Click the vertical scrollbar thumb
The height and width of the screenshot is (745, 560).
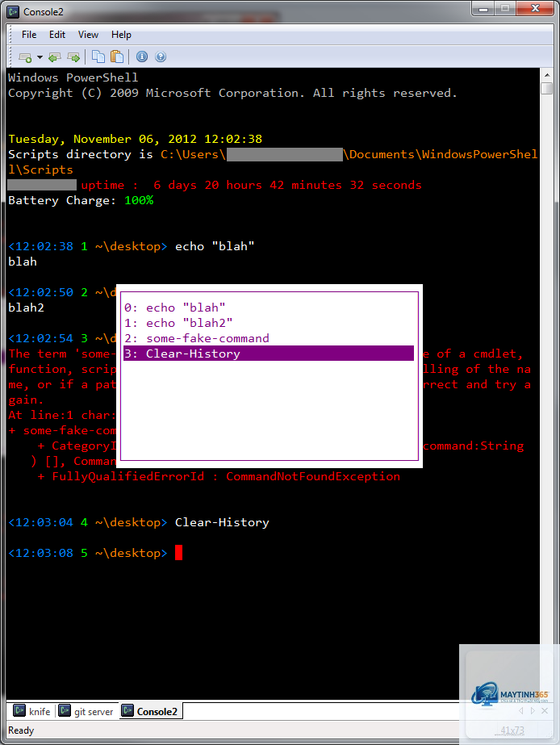pyautogui.click(x=547, y=88)
